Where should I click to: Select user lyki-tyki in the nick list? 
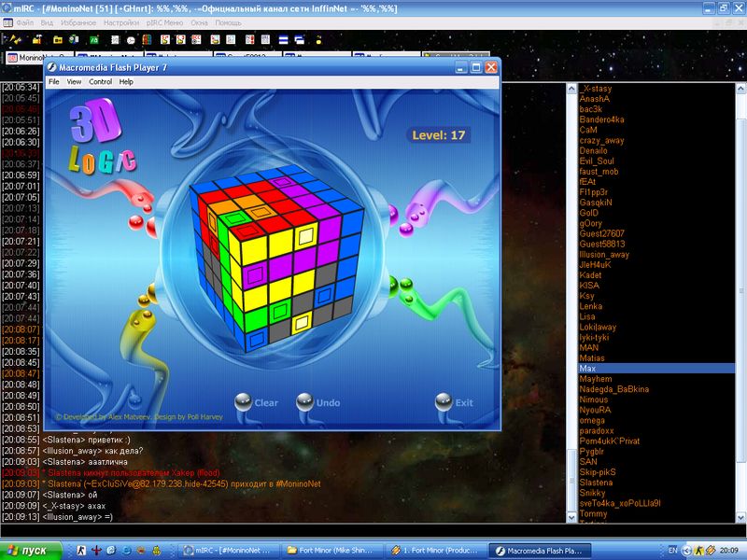(595, 338)
